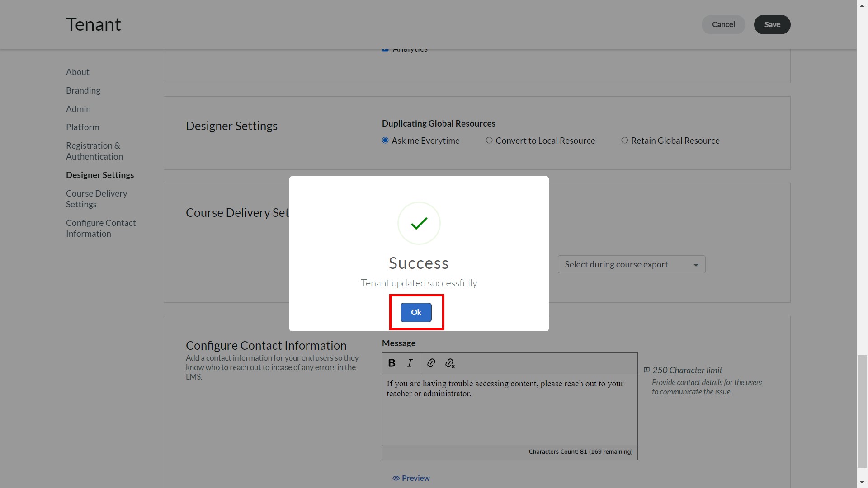
Task: Open Registration & Authentication section
Action: (x=94, y=151)
